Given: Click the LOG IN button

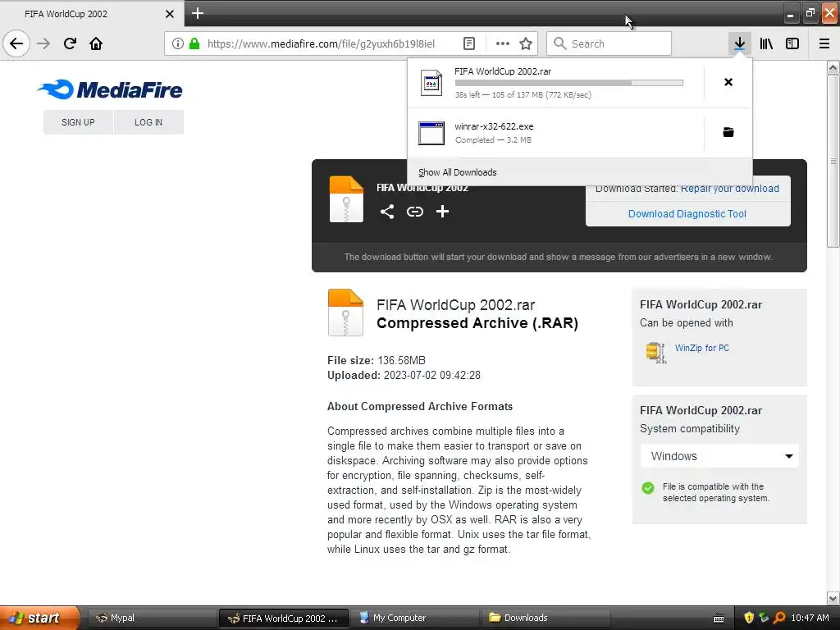Looking at the screenshot, I should (x=148, y=122).
